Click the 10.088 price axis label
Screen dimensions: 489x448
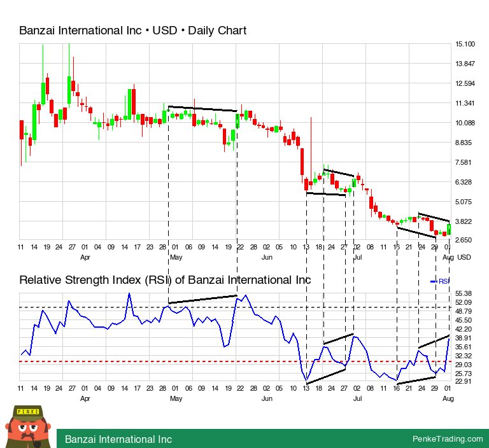465,123
